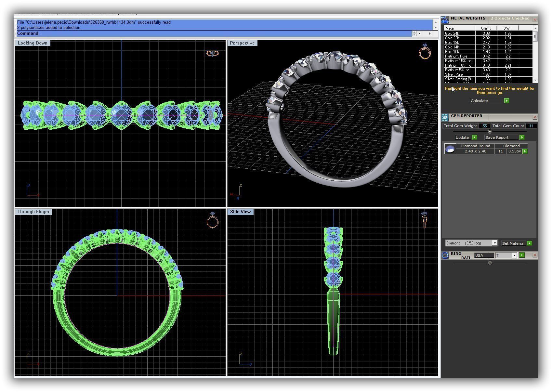The height and width of the screenshot is (392, 552).
Task: Click the USA ring size standard field
Action: tap(484, 255)
